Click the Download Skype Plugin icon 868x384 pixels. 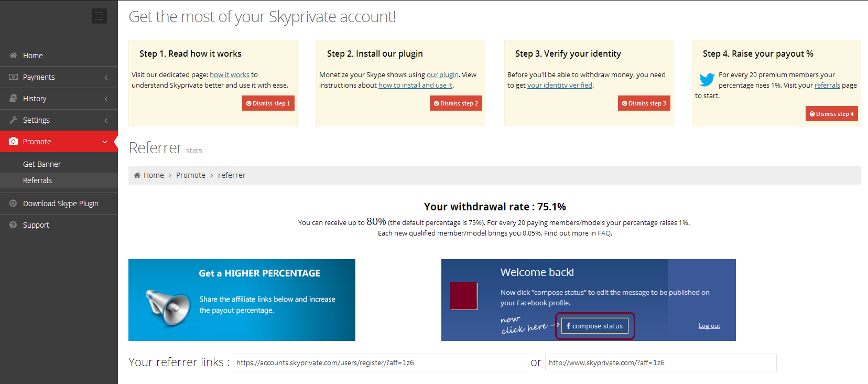[13, 203]
